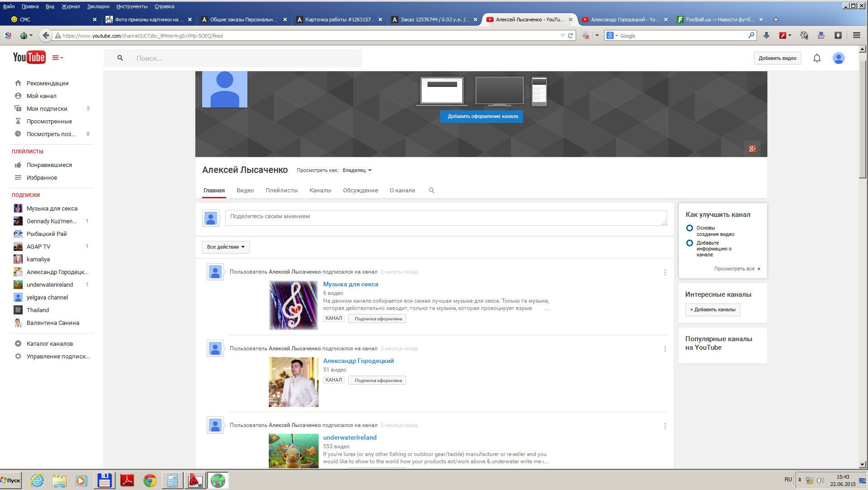
Task: Open a new browser tab
Action: (x=776, y=20)
